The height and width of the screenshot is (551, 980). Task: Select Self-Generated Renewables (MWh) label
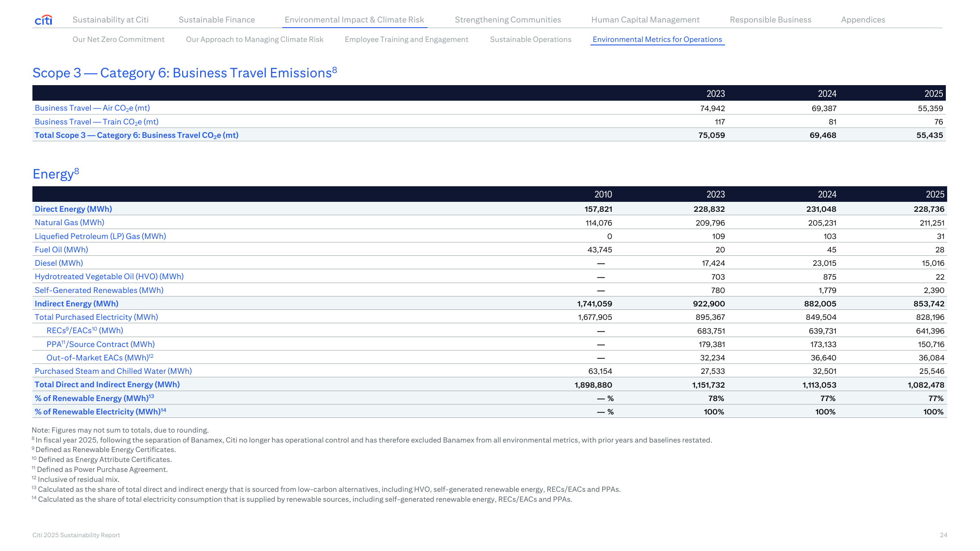pos(99,290)
